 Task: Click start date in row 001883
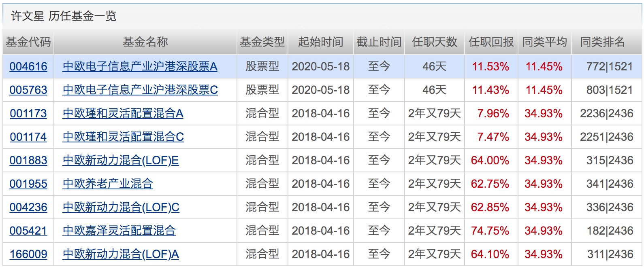tap(321, 160)
